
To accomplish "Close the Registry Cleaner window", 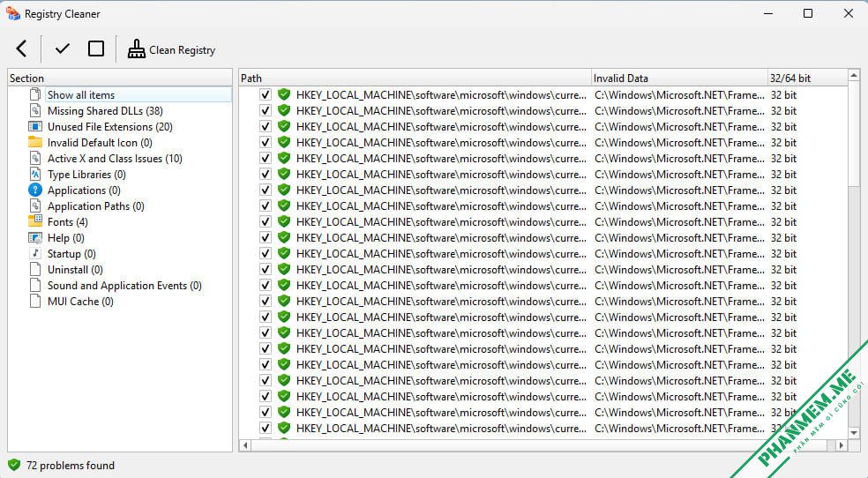I will [848, 13].
